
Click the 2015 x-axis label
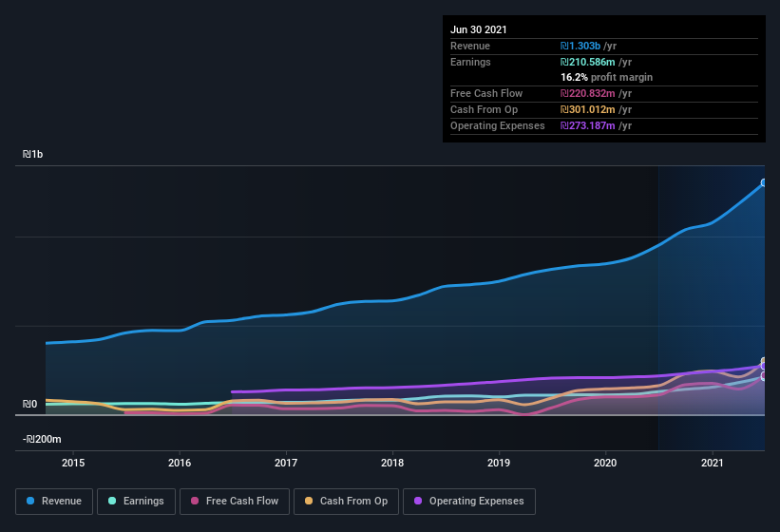(73, 463)
